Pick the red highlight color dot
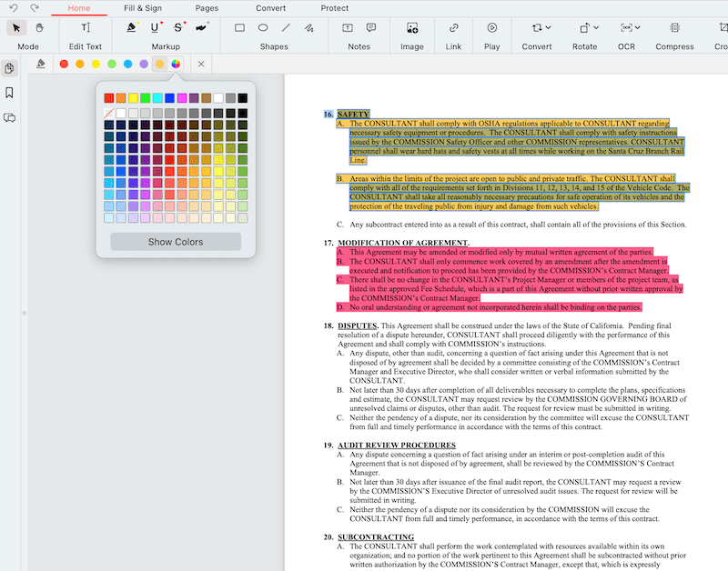Viewport: 728px width, 571px height. (64, 64)
